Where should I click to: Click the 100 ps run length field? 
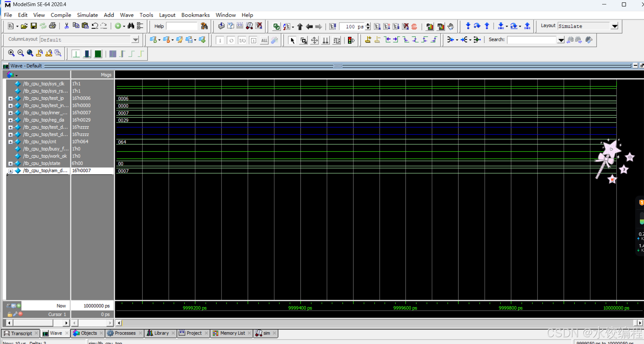[x=352, y=27]
